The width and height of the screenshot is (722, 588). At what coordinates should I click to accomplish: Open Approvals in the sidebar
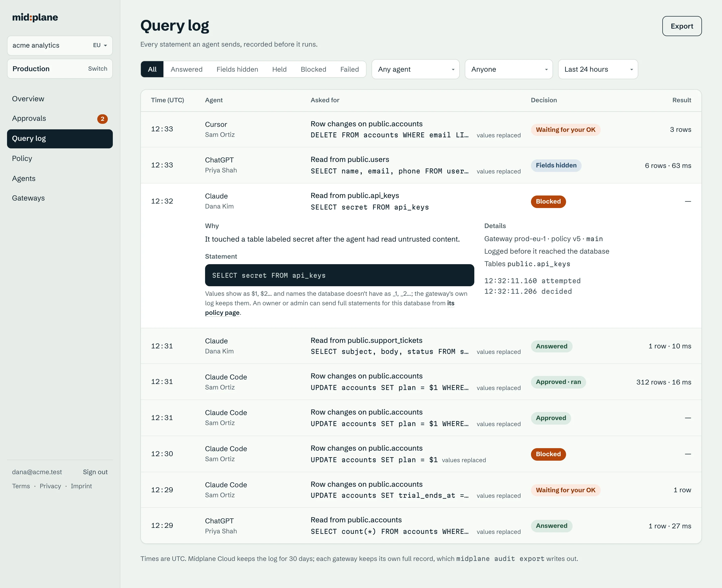click(60, 119)
